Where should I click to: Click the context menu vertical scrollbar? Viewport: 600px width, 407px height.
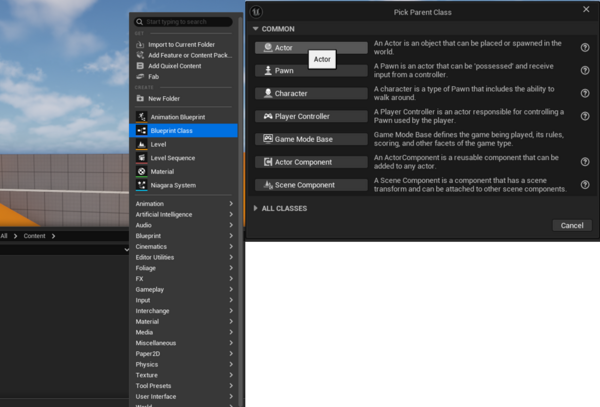240,210
